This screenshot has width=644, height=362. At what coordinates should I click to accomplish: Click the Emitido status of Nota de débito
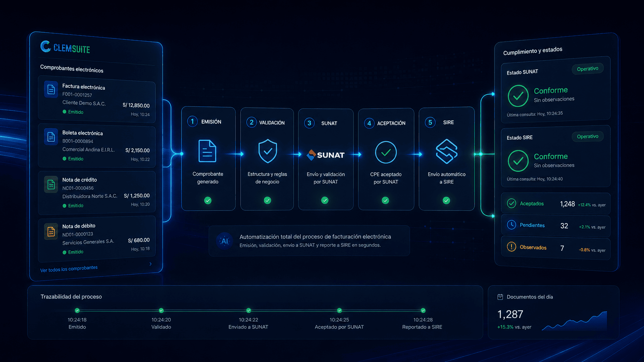(x=73, y=252)
